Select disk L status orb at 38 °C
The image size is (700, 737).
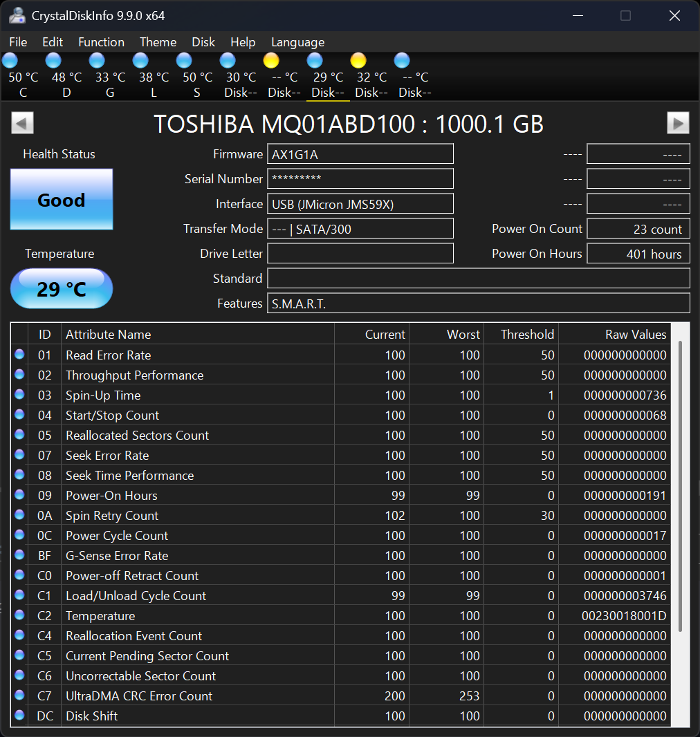coord(140,61)
